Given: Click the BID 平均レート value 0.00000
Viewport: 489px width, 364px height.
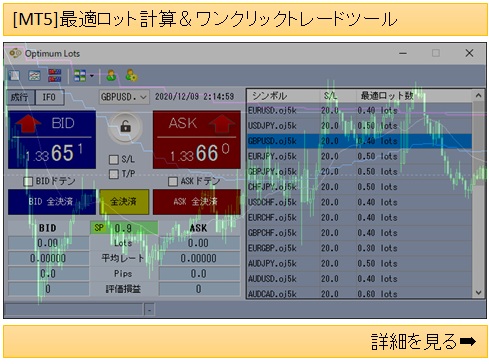Looking at the screenshot, I should pyautogui.click(x=49, y=259).
